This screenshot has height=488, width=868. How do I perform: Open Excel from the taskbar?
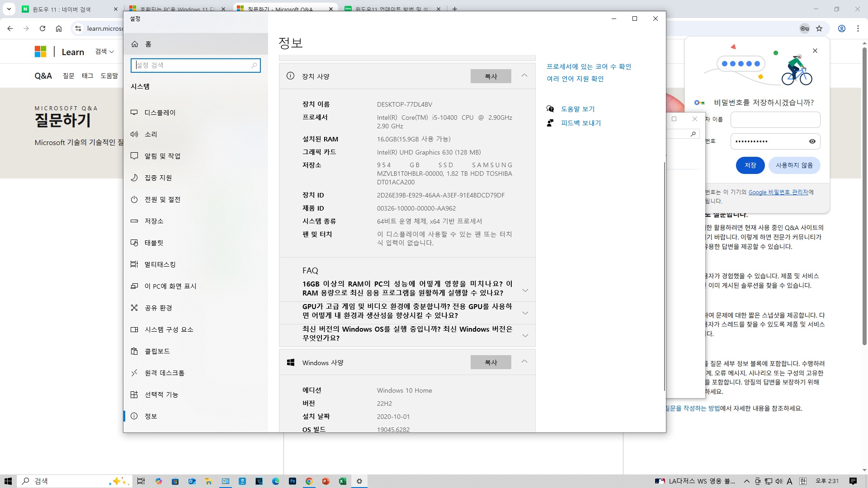coord(343,481)
